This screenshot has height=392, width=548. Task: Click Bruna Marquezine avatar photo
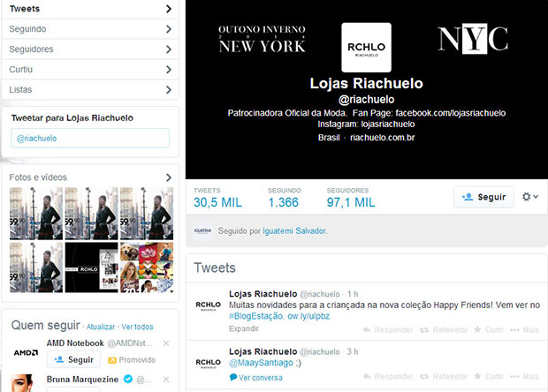pyautogui.click(x=22, y=383)
